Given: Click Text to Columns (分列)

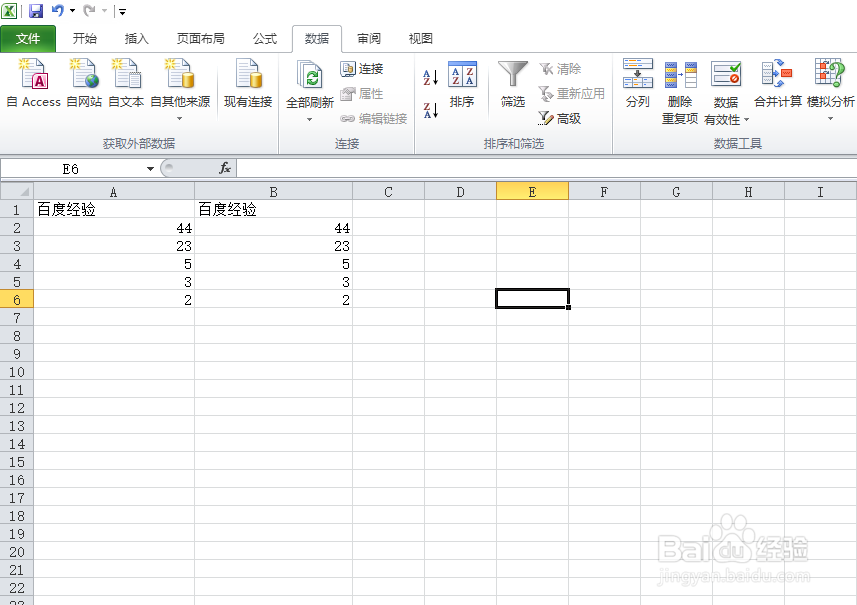Looking at the screenshot, I should pyautogui.click(x=638, y=83).
